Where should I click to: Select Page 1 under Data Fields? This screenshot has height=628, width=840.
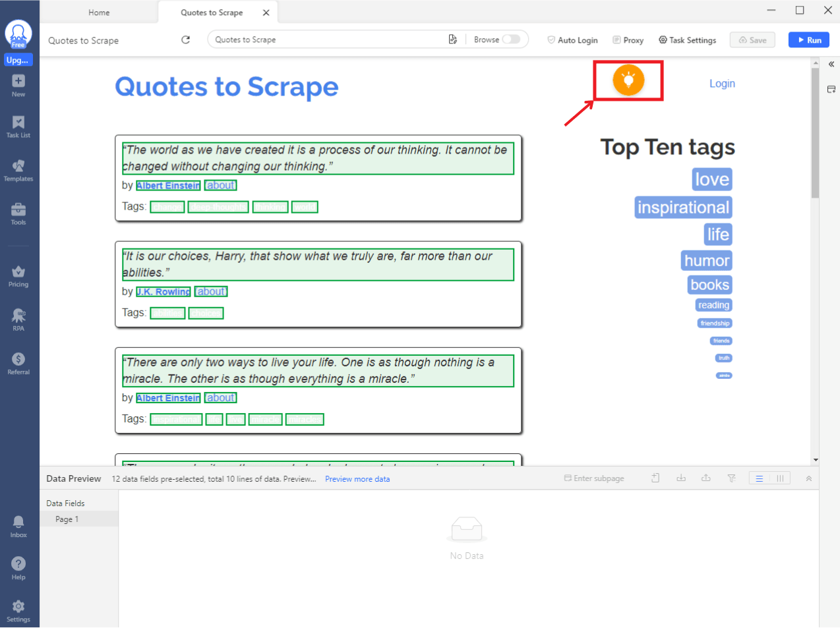[67, 519]
